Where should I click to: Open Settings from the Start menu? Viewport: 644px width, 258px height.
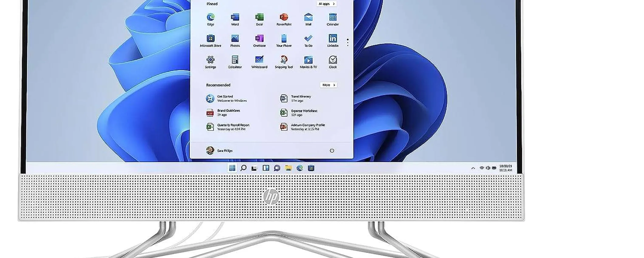[x=211, y=62]
